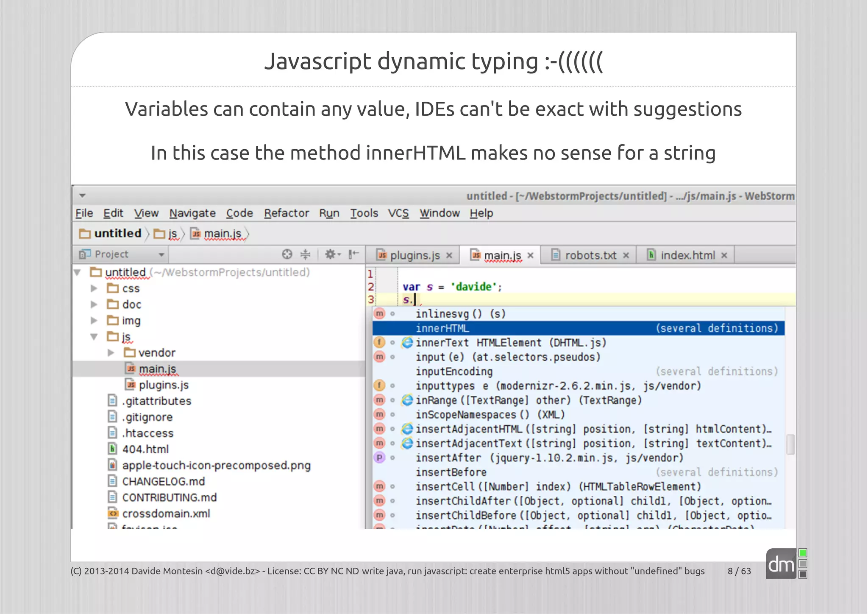Close the main.js tab
868x614 pixels.
point(530,256)
